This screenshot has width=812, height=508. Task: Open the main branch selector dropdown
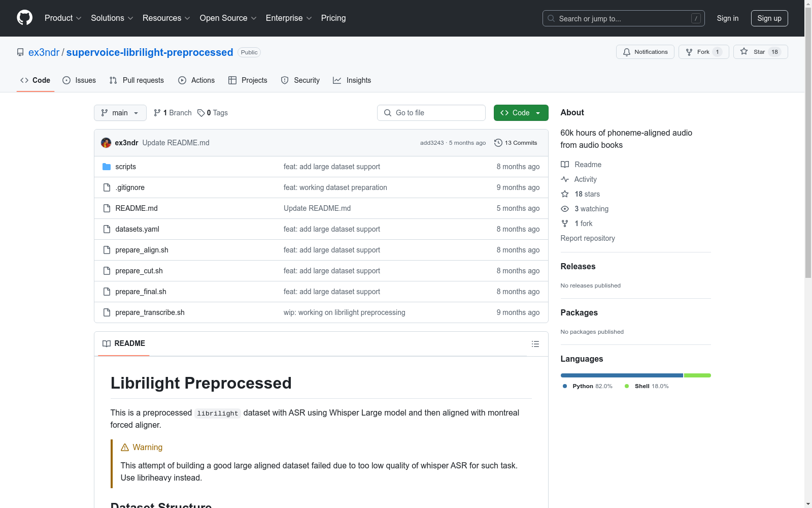[x=120, y=113]
